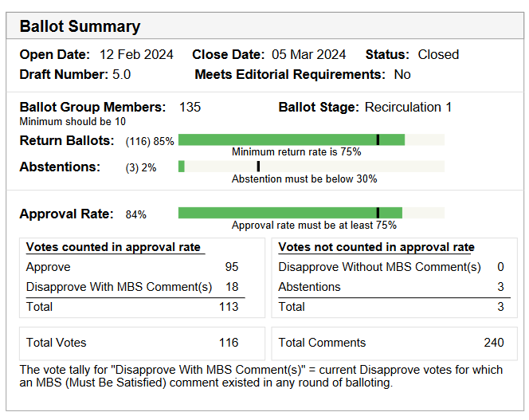Click the Disapprove With MBS Comment(s) count 18

231,287
